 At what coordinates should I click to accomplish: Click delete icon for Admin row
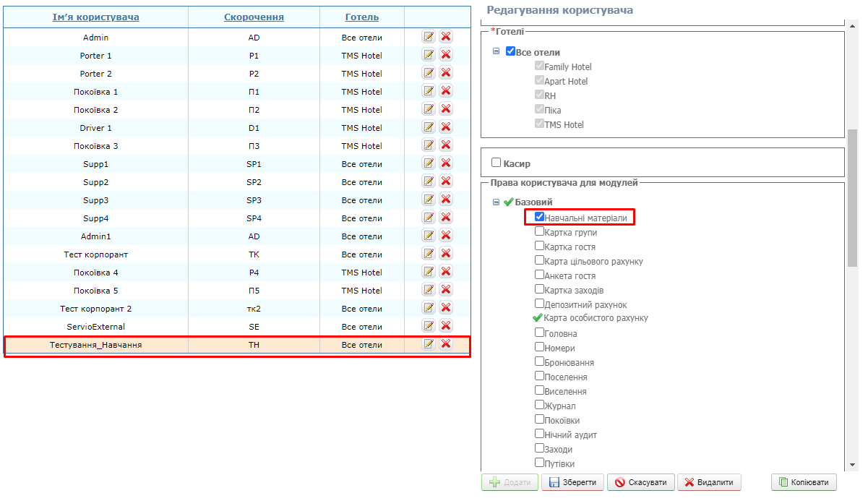446,37
